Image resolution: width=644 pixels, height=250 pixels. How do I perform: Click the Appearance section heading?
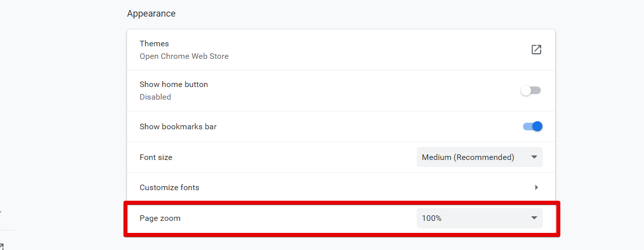click(151, 14)
